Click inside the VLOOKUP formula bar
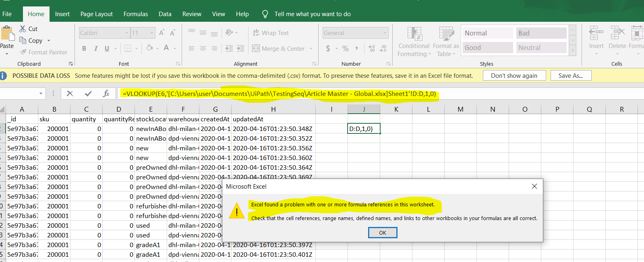The height and width of the screenshot is (262, 644). coord(380,94)
